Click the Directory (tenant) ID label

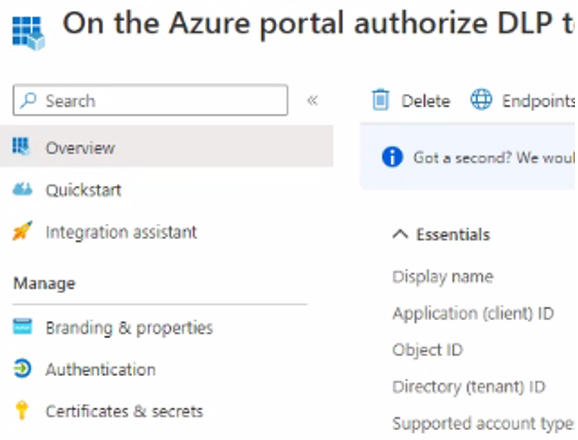(469, 387)
